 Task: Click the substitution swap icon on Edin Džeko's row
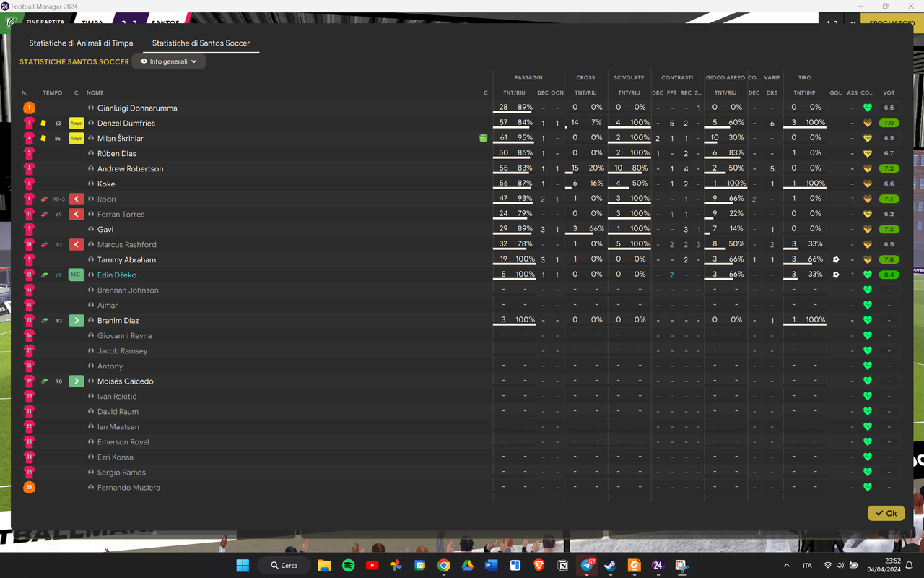click(44, 275)
